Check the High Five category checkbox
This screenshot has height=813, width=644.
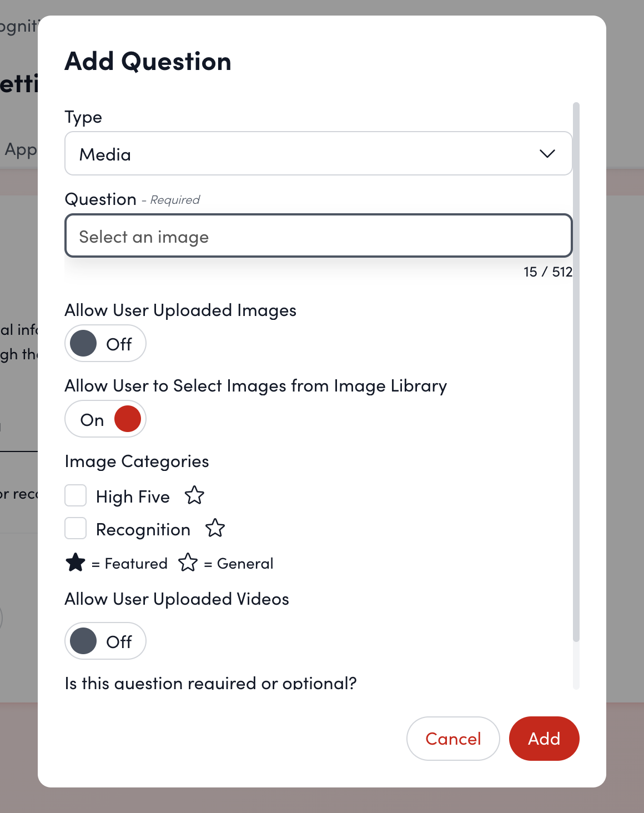(x=76, y=495)
